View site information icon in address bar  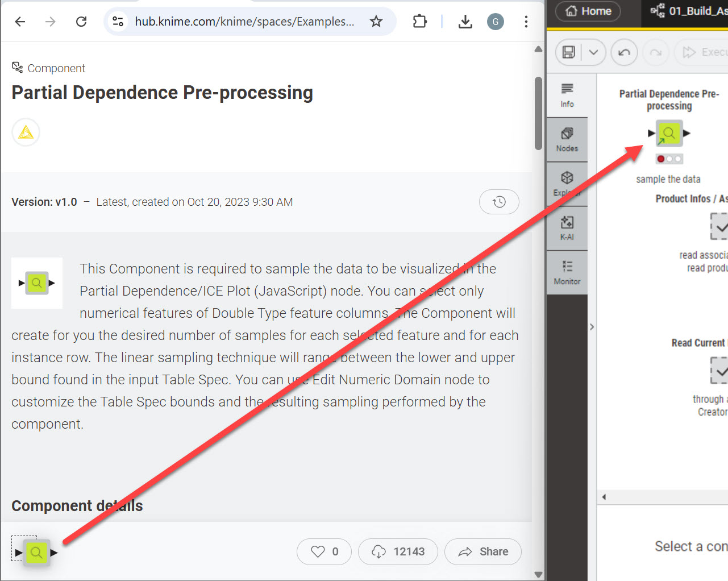(x=118, y=22)
